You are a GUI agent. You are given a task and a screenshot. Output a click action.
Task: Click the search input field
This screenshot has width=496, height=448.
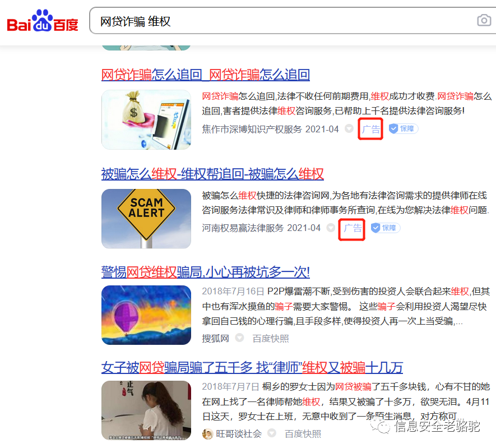(x=285, y=21)
